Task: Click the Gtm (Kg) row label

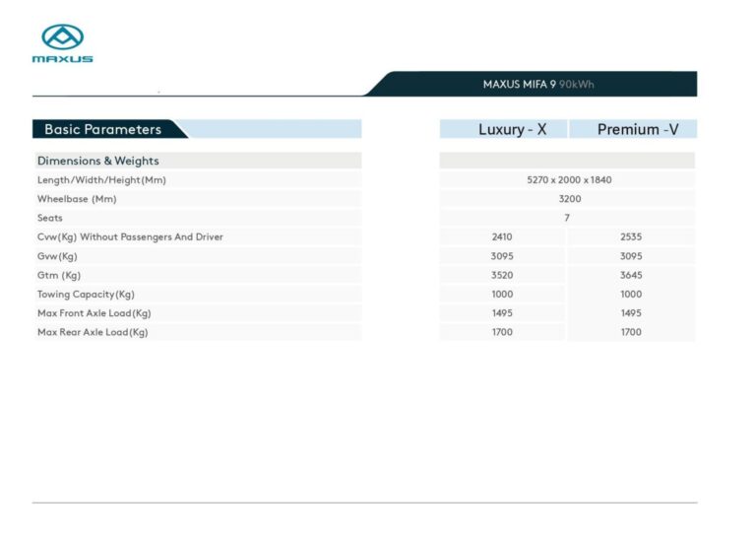Action: pos(59,275)
